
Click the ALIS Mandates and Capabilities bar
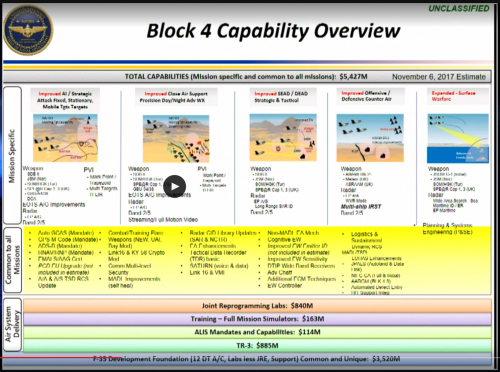(257, 332)
